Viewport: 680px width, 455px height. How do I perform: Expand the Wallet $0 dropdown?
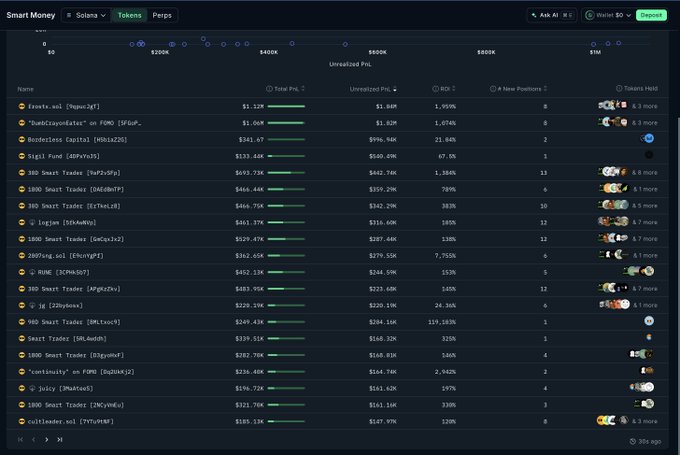608,15
